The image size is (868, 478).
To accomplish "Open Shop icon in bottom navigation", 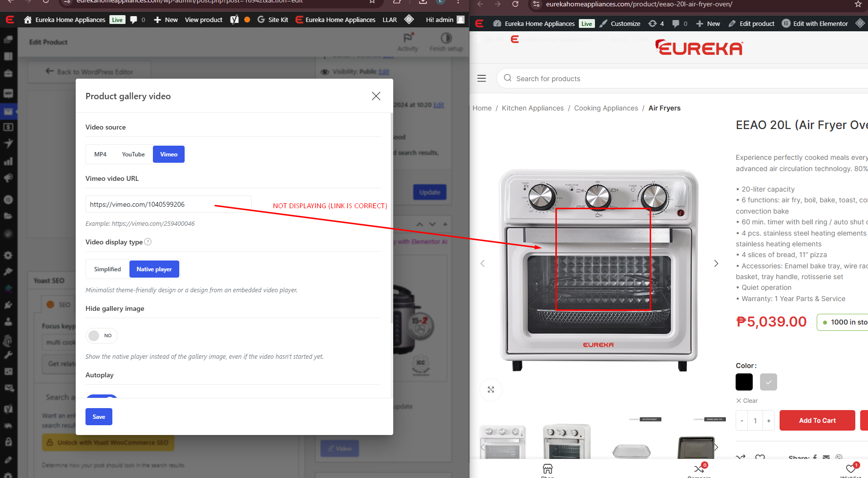I will pyautogui.click(x=548, y=470).
